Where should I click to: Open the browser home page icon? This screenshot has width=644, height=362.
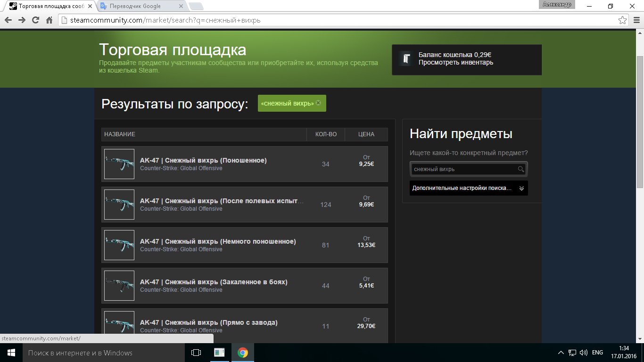pyautogui.click(x=49, y=20)
